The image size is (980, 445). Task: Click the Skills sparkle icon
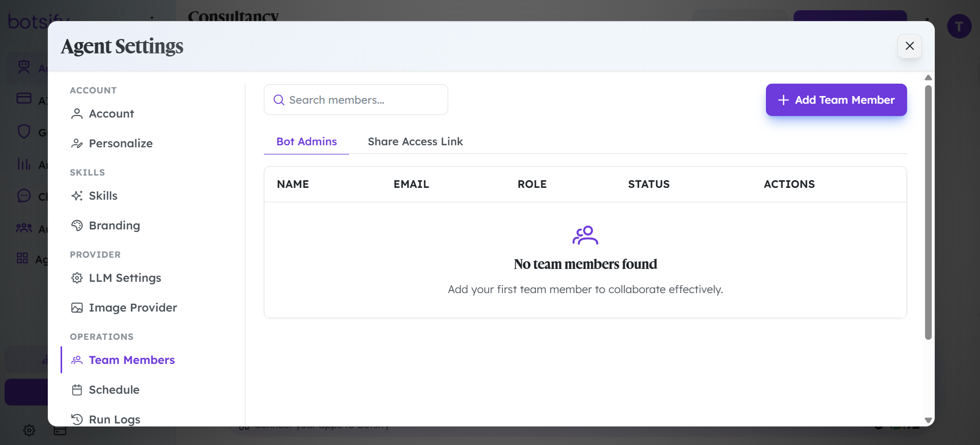coord(77,196)
